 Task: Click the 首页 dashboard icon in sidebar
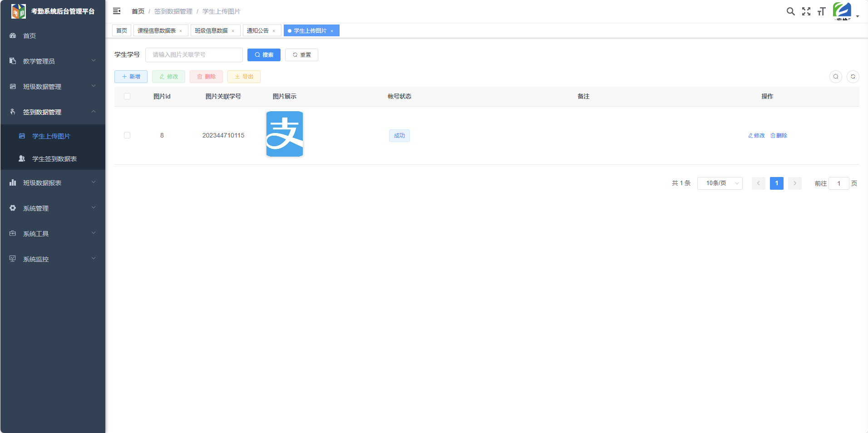[13, 35]
